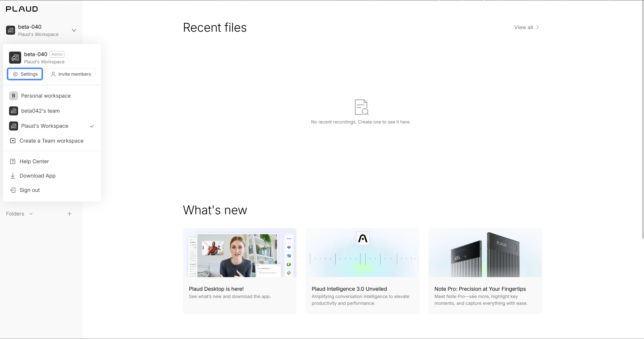Image resolution: width=644 pixels, height=339 pixels.
Task: Sign out of the account
Action: point(52,190)
